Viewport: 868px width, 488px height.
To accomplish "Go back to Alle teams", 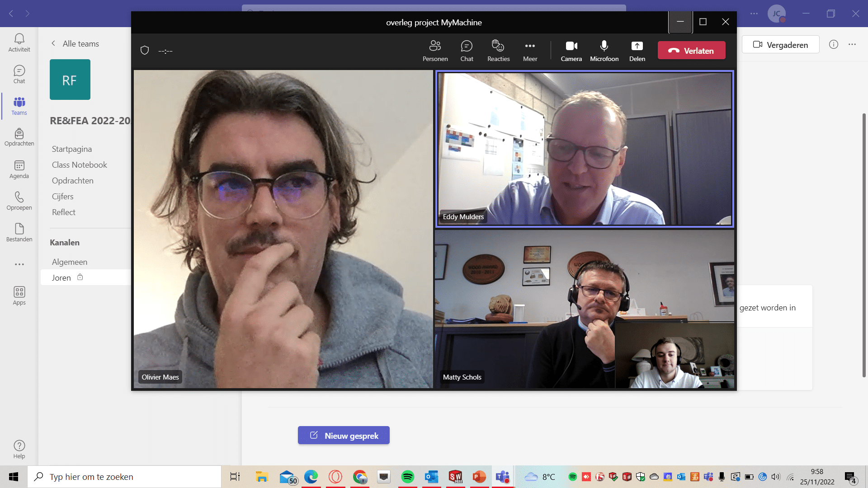I will (75, 43).
